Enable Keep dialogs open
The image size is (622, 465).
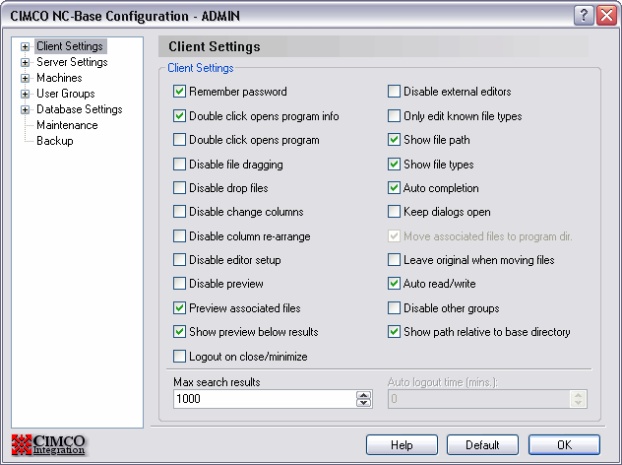pyautogui.click(x=394, y=212)
